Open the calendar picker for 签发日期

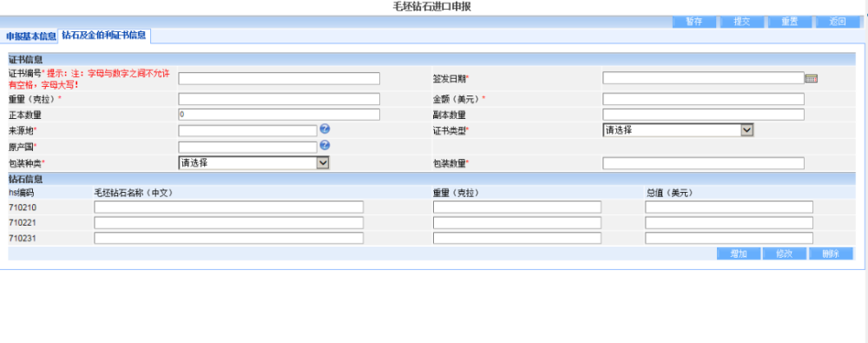tap(811, 79)
